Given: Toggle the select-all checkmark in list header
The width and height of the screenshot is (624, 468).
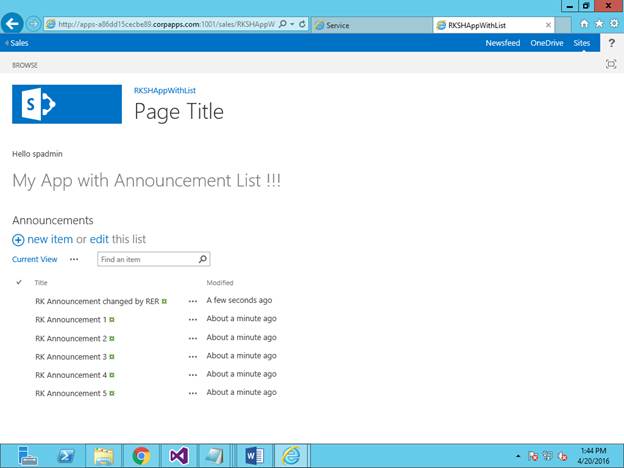Looking at the screenshot, I should tap(19, 282).
